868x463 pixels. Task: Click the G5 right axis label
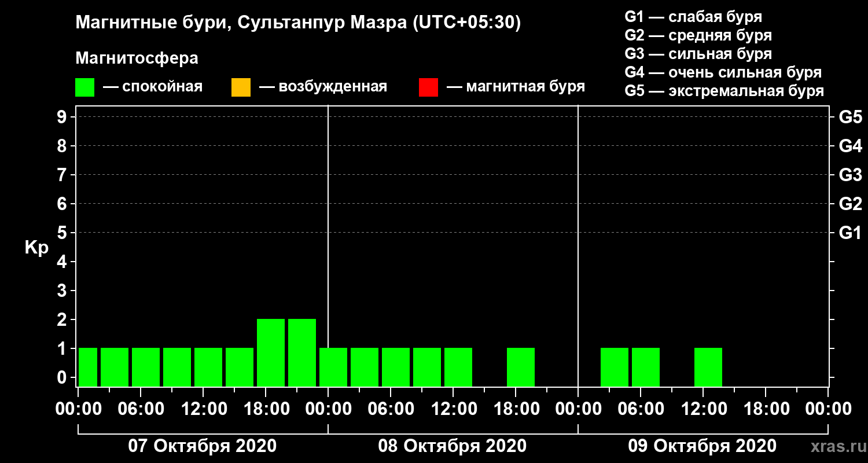click(850, 117)
